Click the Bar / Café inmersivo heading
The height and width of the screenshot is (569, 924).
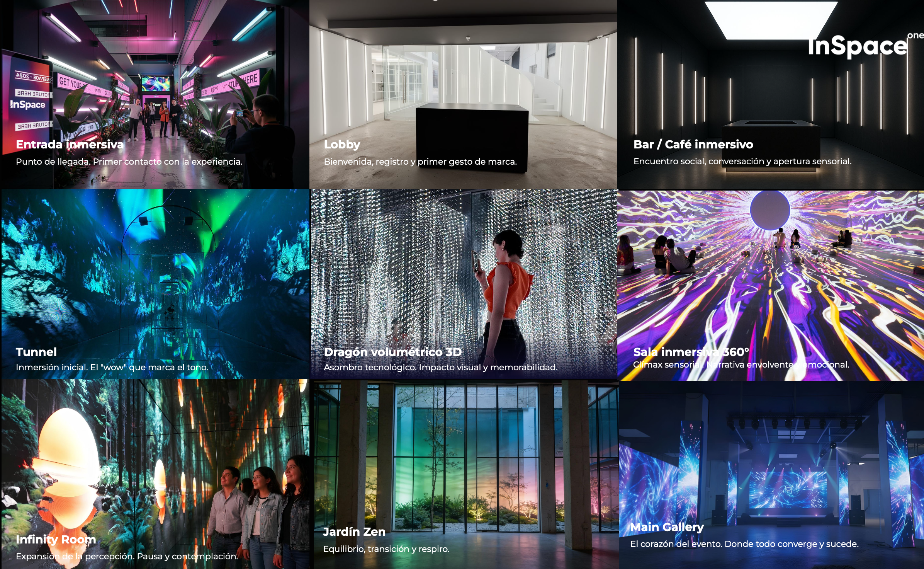[x=693, y=145]
